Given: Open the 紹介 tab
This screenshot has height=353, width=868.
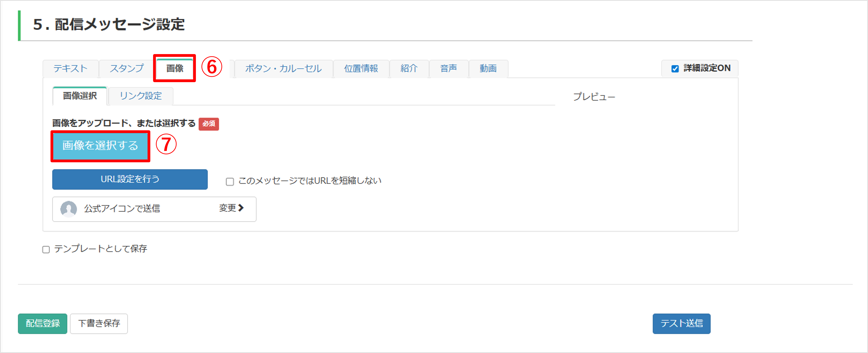Looking at the screenshot, I should point(409,69).
